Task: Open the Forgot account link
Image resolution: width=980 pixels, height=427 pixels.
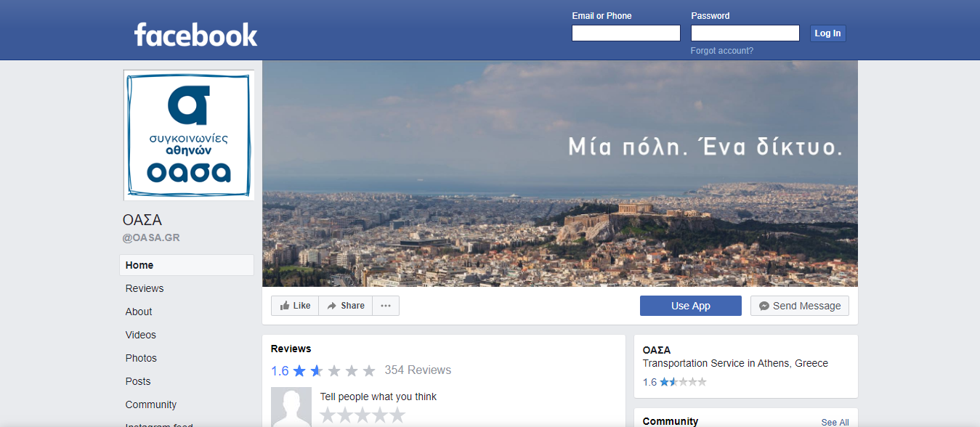Action: 721,51
